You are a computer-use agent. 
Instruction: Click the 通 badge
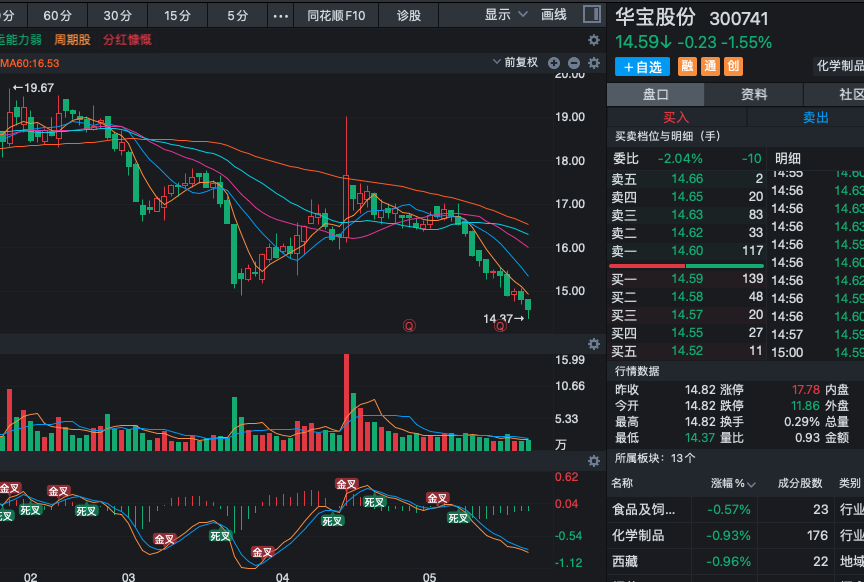(710, 66)
